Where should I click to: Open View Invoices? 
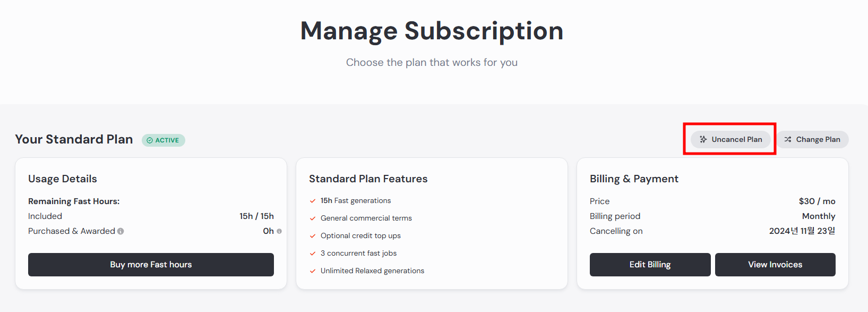(x=775, y=264)
